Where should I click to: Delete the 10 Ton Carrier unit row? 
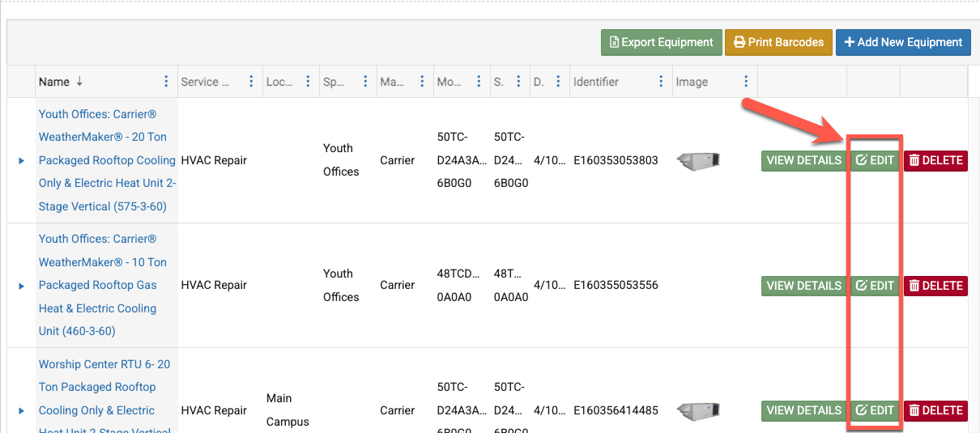pos(935,286)
